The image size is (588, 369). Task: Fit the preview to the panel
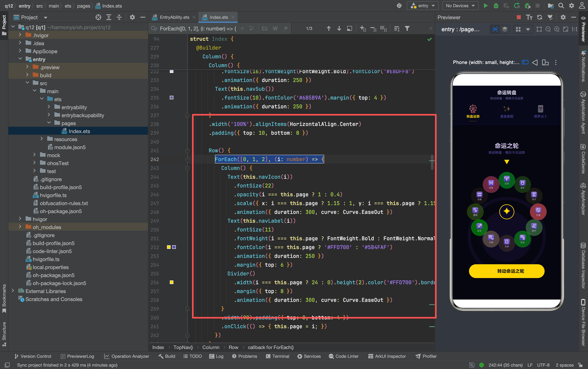point(566,29)
